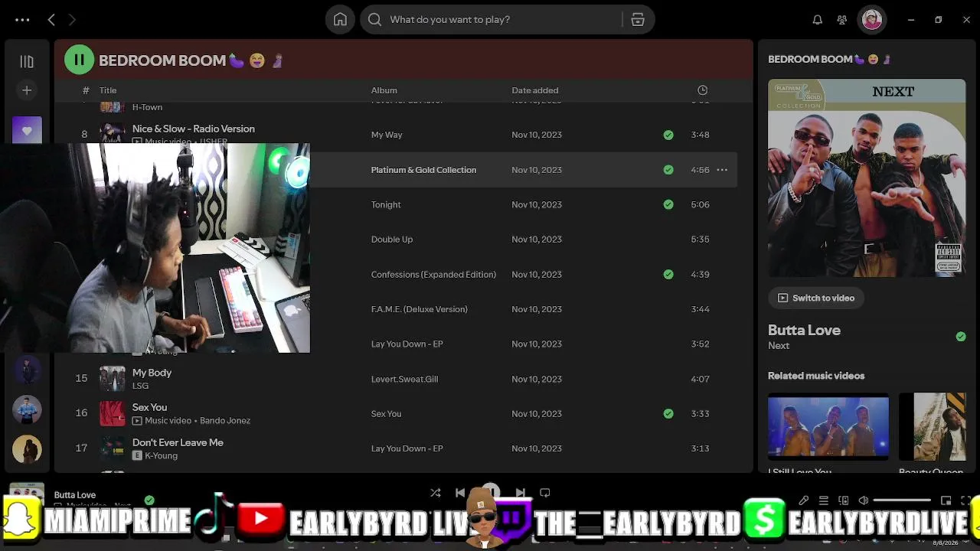Sort by the duration clock icon
Image resolution: width=980 pixels, height=551 pixels.
[x=702, y=90]
